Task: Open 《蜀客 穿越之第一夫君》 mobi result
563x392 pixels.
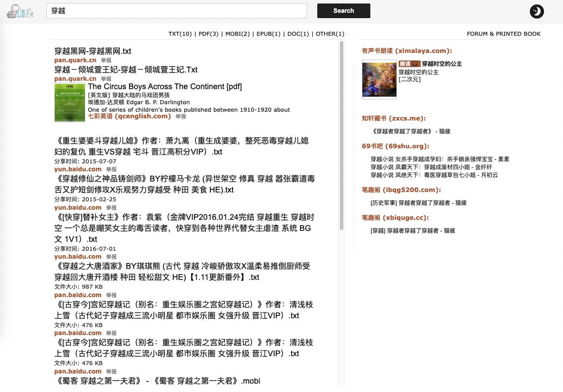Action: coord(157,381)
